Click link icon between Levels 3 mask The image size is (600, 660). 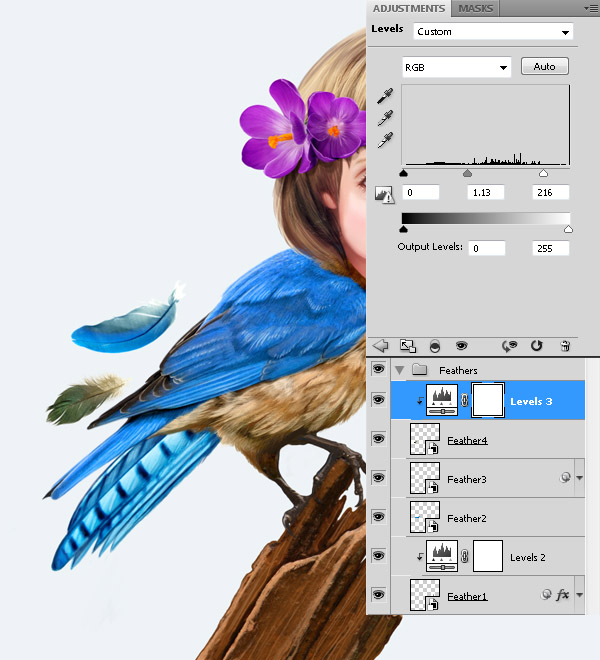[x=464, y=400]
